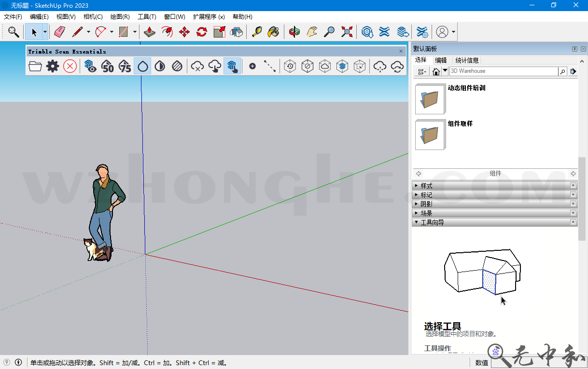Image resolution: width=588 pixels, height=369 pixels.
Task: Open a scan file from the folder icon
Action: 35,66
